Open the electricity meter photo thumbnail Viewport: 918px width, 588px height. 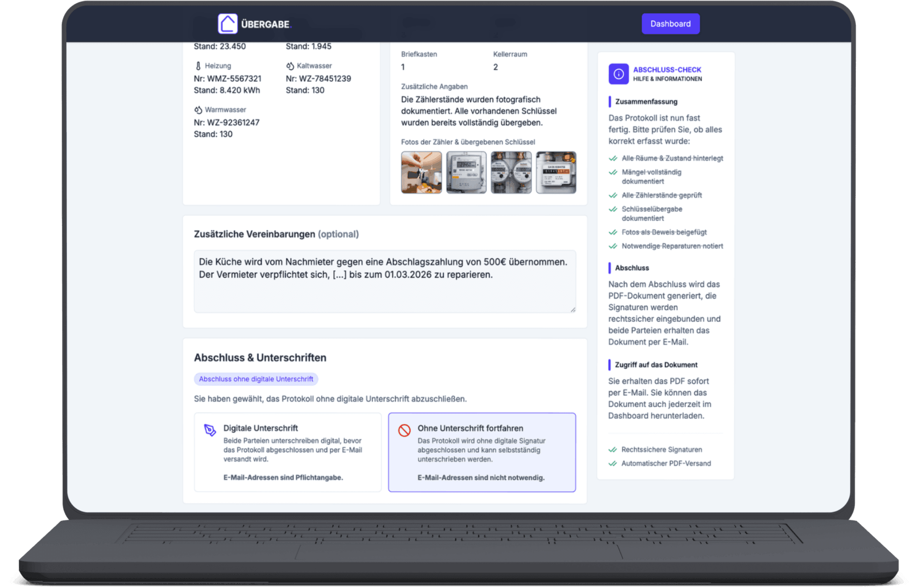[x=466, y=172]
